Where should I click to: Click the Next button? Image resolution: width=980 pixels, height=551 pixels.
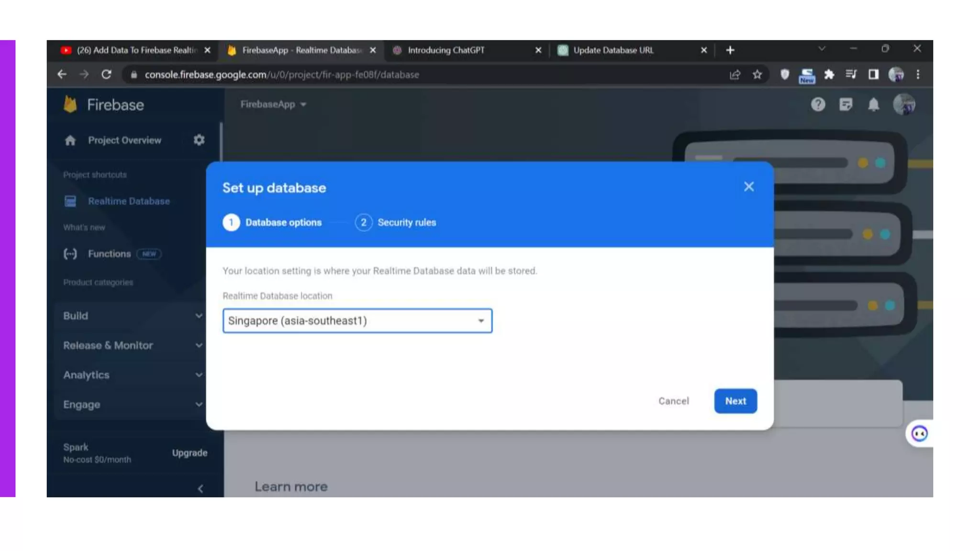click(735, 401)
